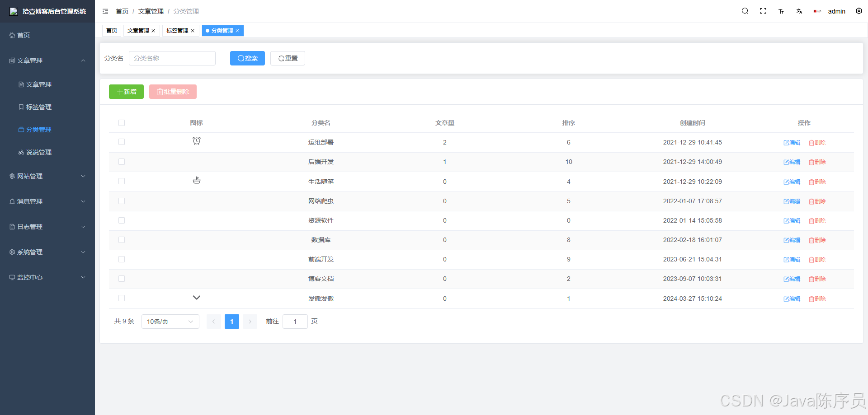Viewport: 868px width, 415px height.
Task: Click the blog logo in sidebar header
Action: [14, 11]
